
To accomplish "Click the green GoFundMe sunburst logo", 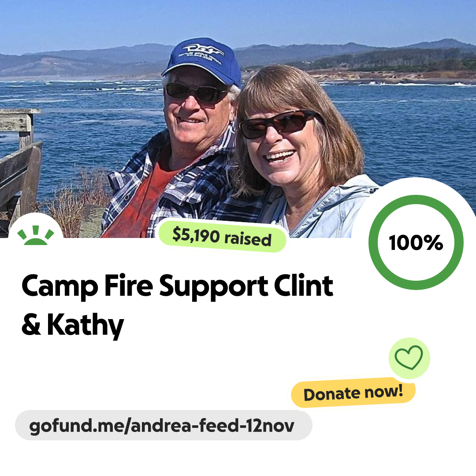I will [36, 235].
